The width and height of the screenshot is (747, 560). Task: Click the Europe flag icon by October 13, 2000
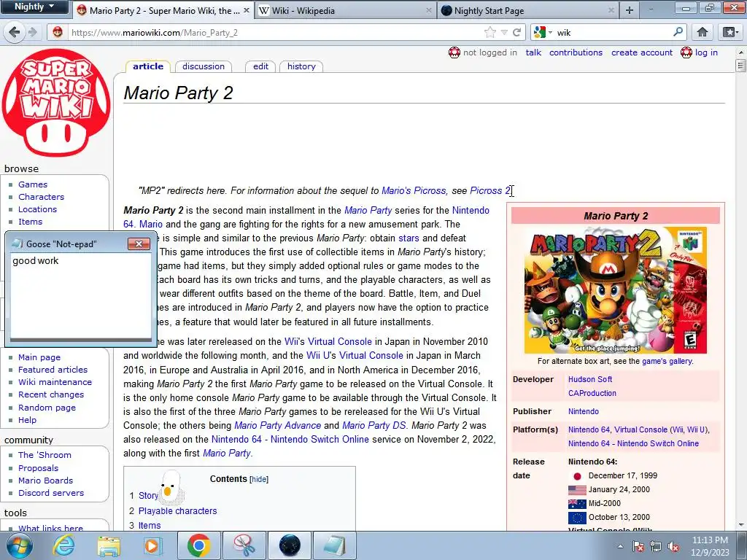pyautogui.click(x=577, y=517)
